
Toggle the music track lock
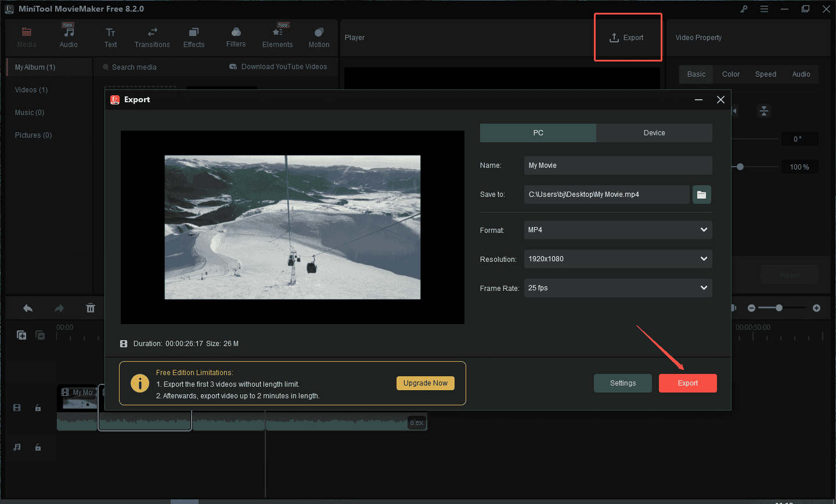[38, 447]
